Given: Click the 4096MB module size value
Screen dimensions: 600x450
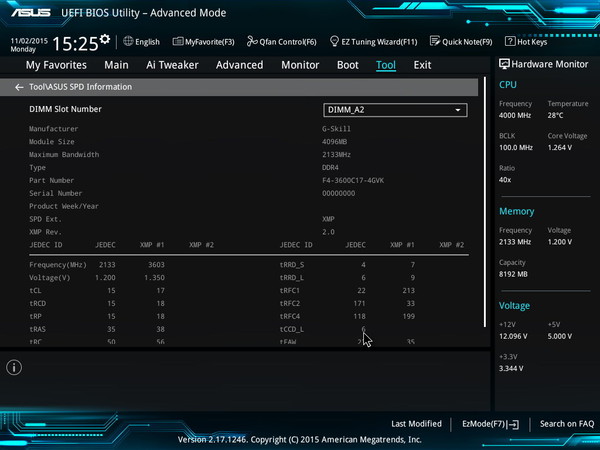Looking at the screenshot, I should pos(334,142).
